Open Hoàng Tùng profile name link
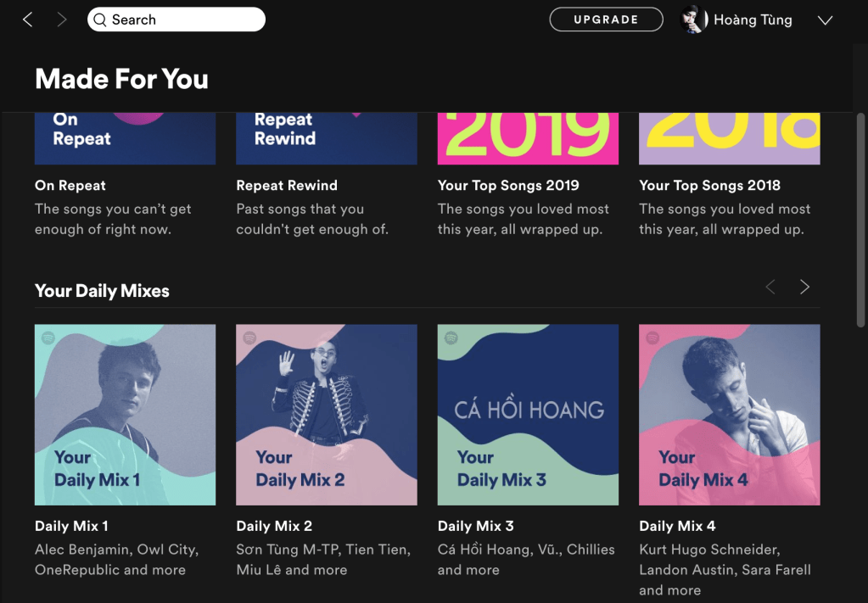The height and width of the screenshot is (603, 868). (x=753, y=20)
